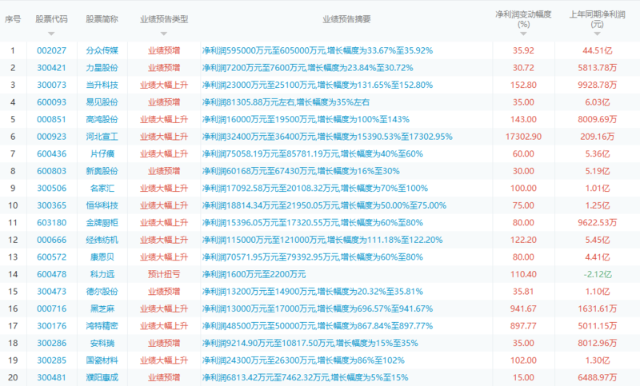
Task: Click the 股票简称 column header
Action: [102, 19]
